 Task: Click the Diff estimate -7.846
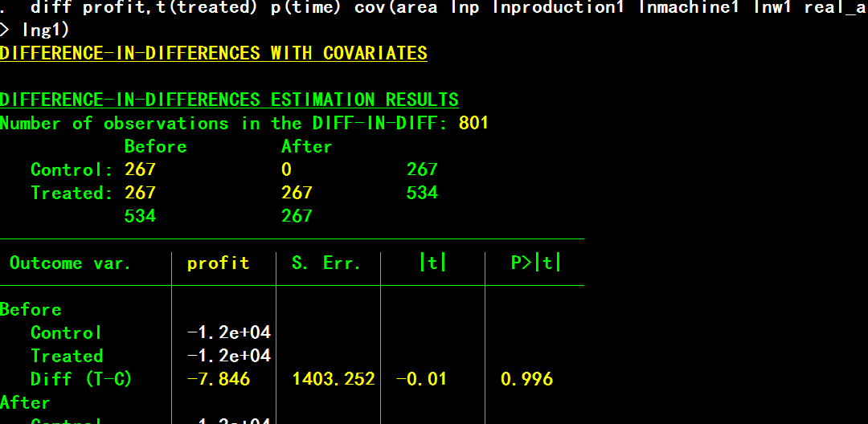tap(219, 379)
